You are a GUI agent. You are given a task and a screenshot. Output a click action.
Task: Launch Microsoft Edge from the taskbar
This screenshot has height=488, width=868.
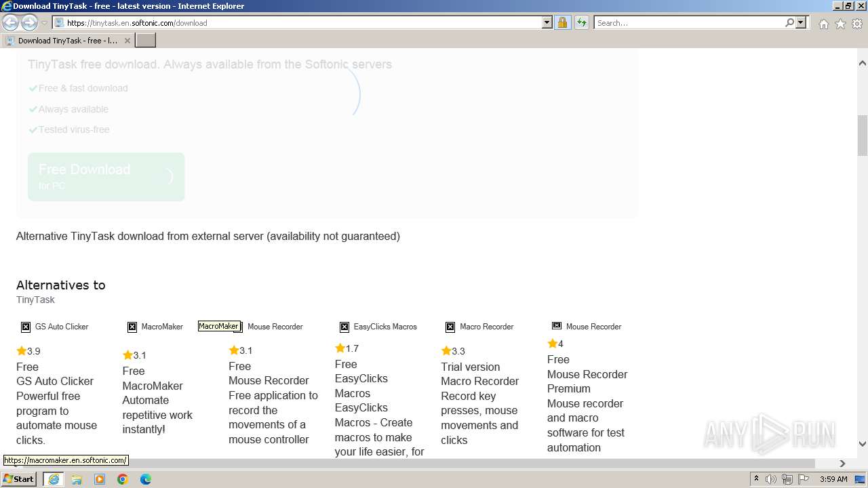(x=146, y=479)
